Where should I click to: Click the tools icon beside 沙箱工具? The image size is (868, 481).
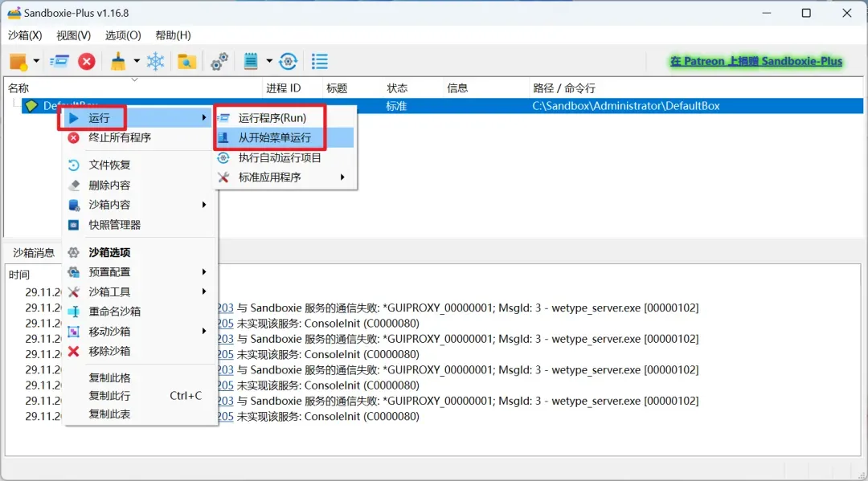coord(74,291)
